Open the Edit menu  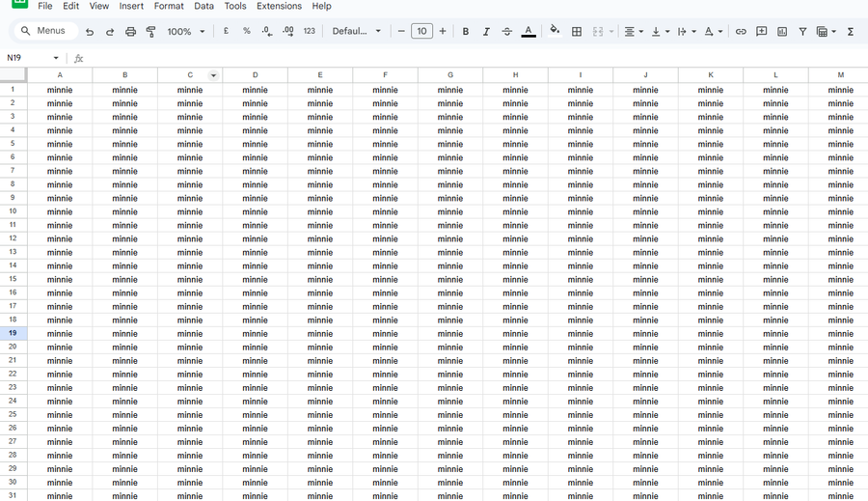[x=70, y=6]
